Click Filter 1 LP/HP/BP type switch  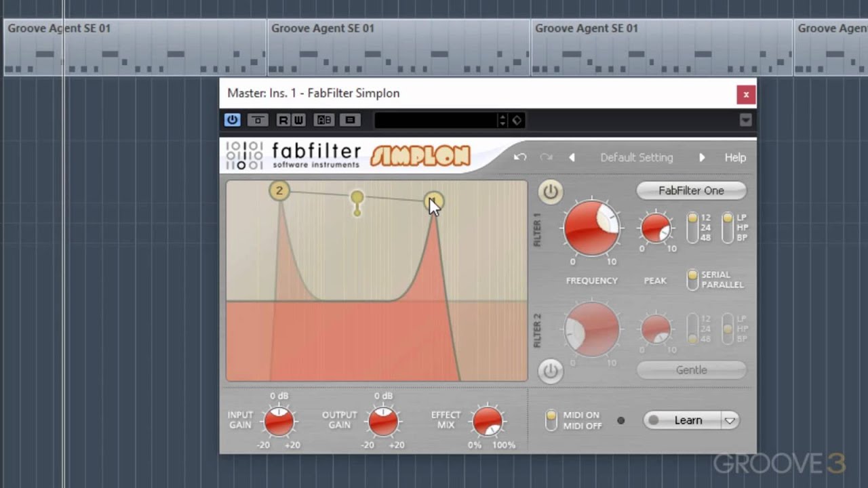[728, 228]
